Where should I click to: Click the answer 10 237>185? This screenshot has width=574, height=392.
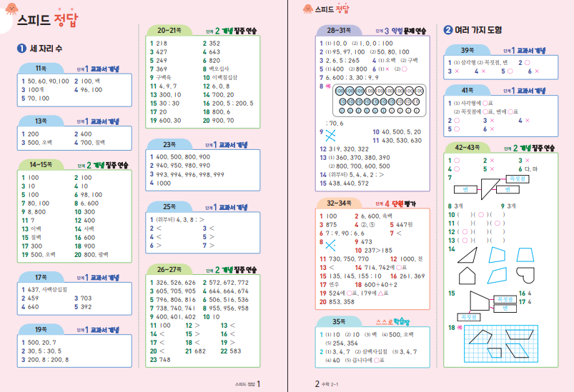point(373,251)
